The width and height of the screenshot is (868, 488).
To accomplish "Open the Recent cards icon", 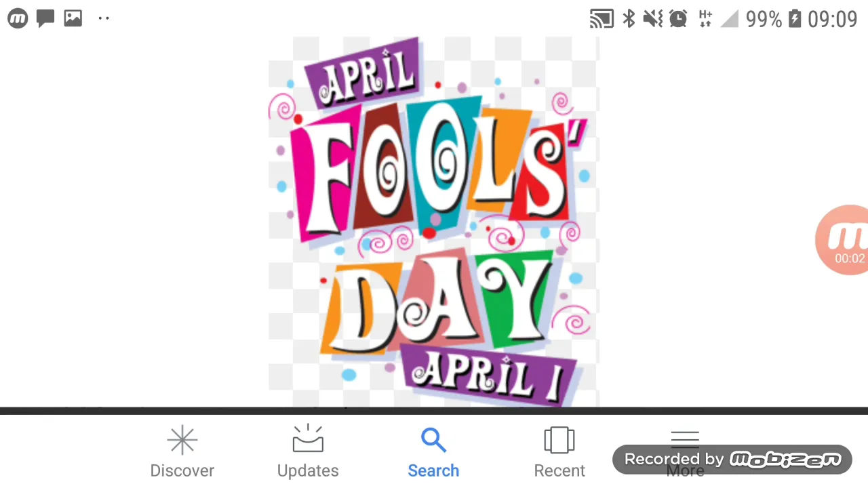I will coord(559,441).
